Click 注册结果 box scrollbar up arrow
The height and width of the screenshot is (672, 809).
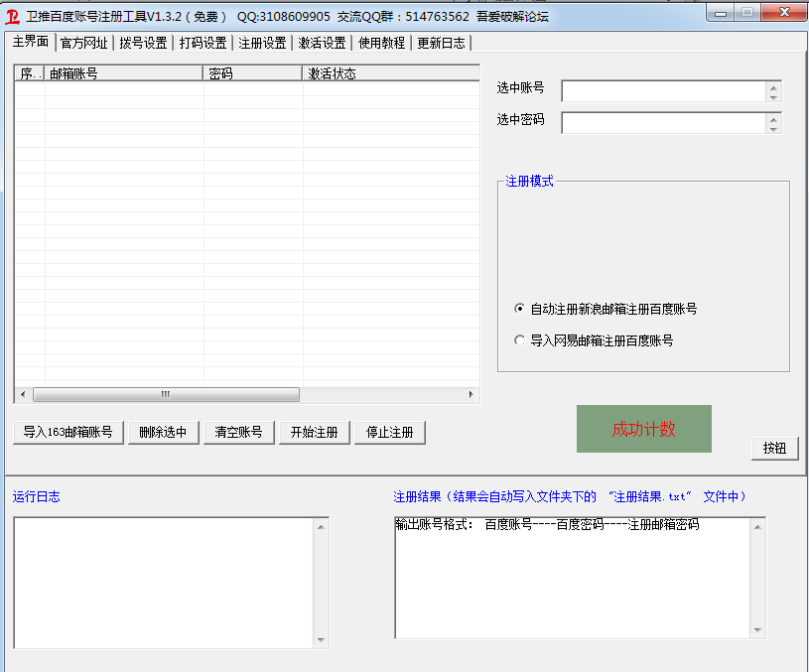[x=757, y=526]
